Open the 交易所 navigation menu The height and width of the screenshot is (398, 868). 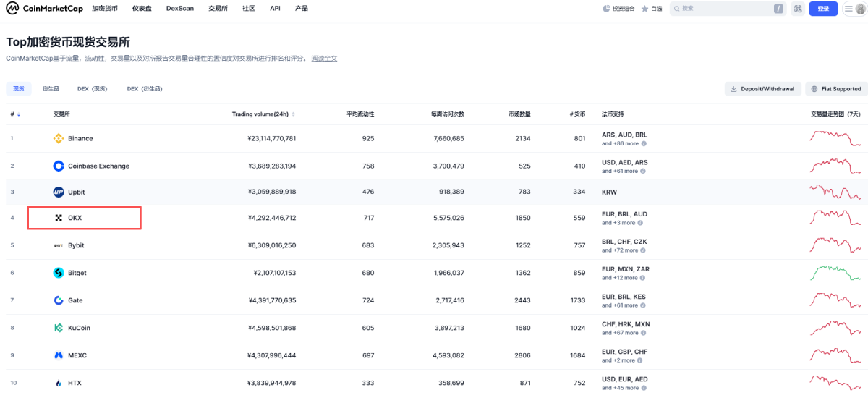pos(218,9)
